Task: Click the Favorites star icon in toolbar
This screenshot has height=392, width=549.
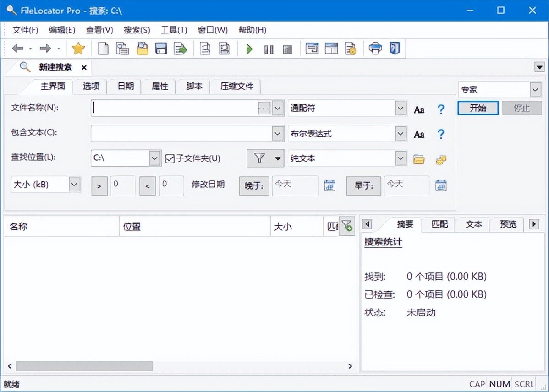Action: pyautogui.click(x=79, y=49)
